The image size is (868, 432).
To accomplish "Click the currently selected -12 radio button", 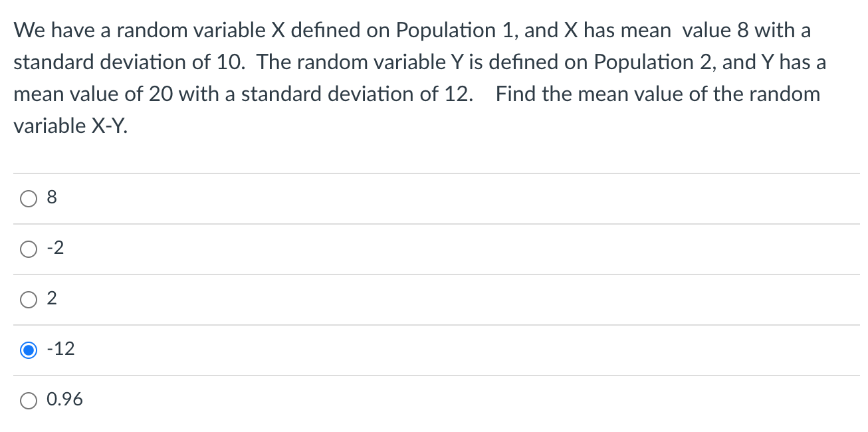I will tap(29, 350).
